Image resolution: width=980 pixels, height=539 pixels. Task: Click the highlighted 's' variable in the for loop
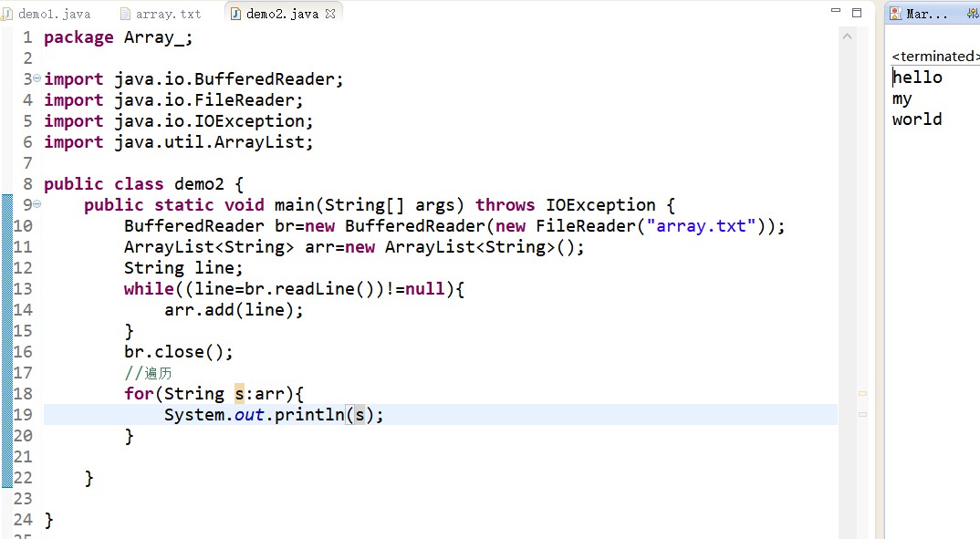pos(239,393)
